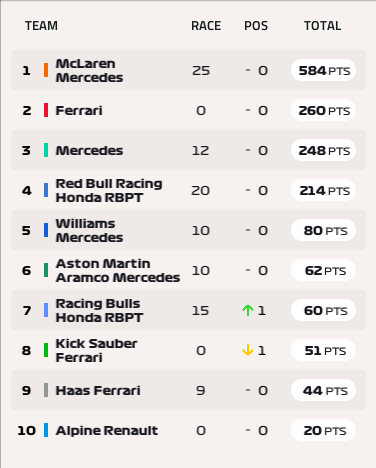Click the red Ferrari team color bar

[x=46, y=110]
